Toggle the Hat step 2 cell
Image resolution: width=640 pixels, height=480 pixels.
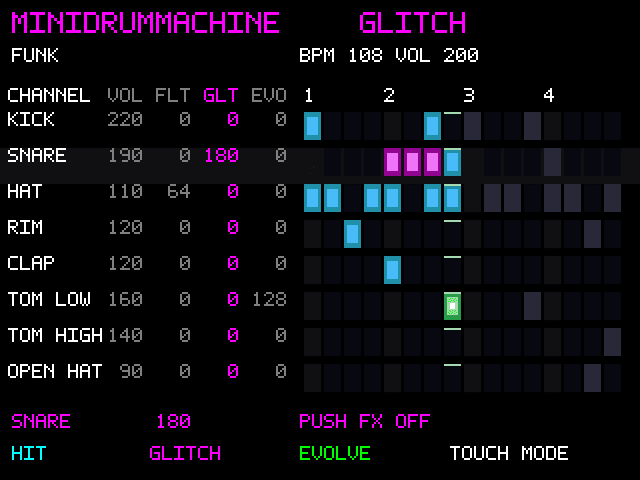click(x=332, y=198)
